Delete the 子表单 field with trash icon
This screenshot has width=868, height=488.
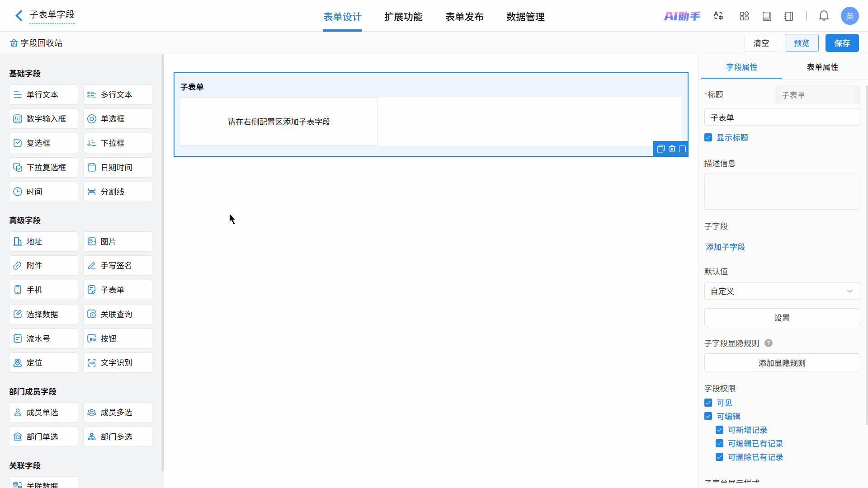[672, 149]
